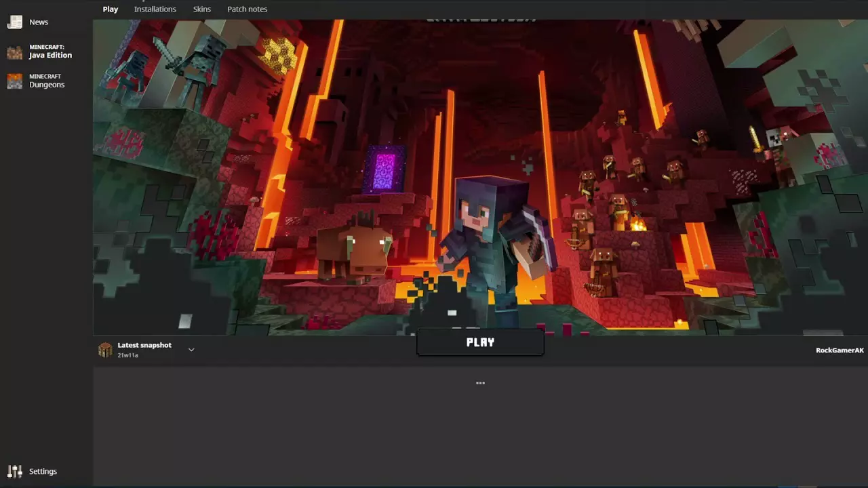
Task: Click the RockGamerAK account name
Action: 840,350
